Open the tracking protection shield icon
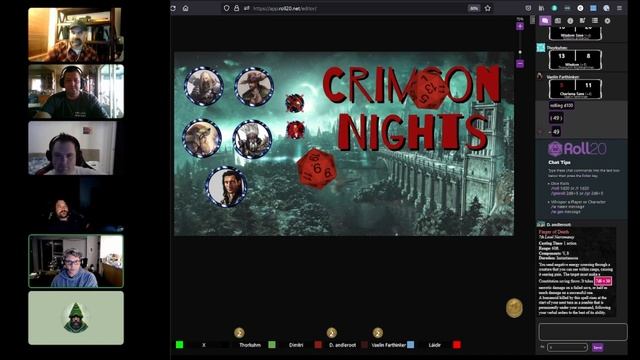Viewport: 640px width, 360px height. coord(227,8)
